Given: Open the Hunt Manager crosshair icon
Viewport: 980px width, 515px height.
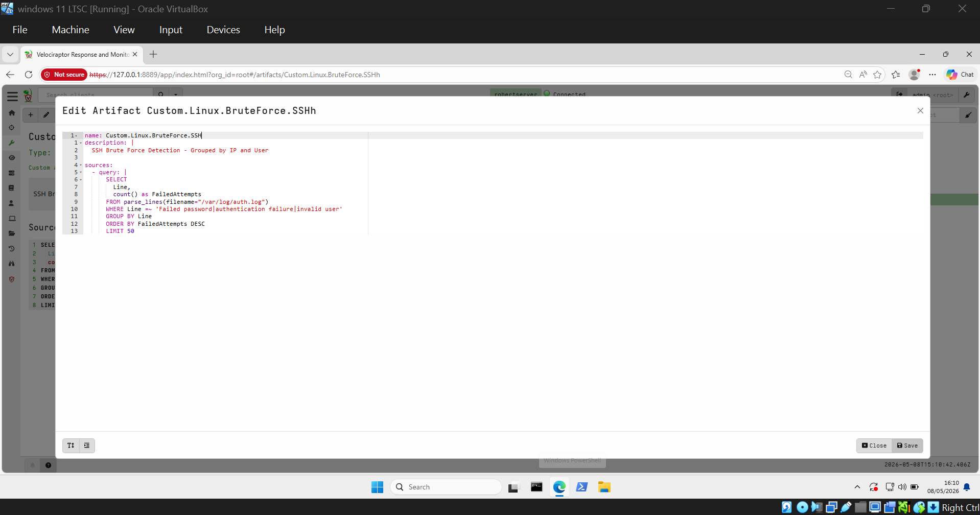Looking at the screenshot, I should [12, 128].
